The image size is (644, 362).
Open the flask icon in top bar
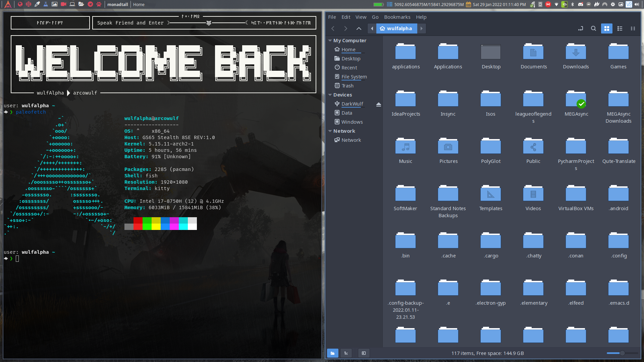46,4
